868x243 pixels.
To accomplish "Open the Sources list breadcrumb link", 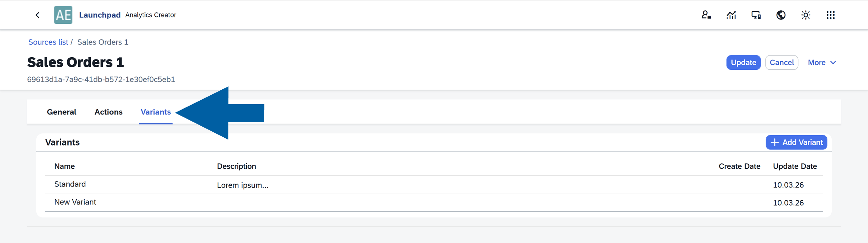I will click(x=48, y=42).
